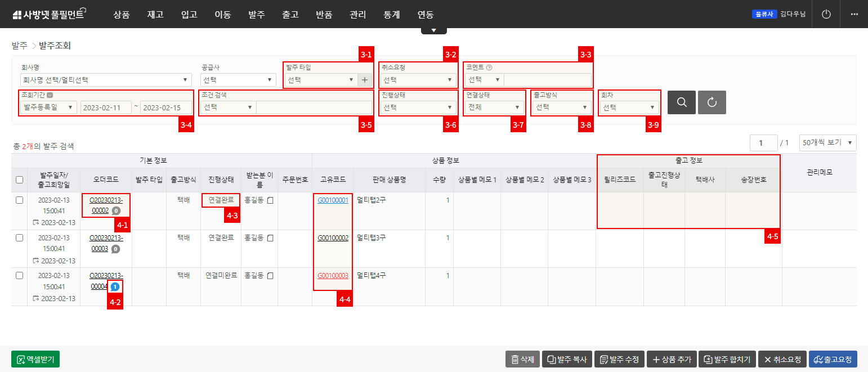Open the 50개씩 보기 page size dropdown

pyautogui.click(x=827, y=142)
